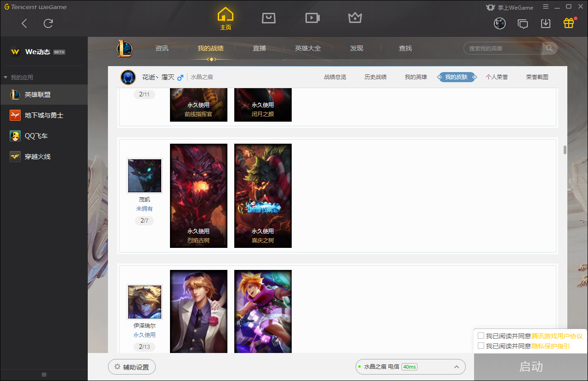Open the 战绩总览 sub-tab
The image size is (588, 381).
335,77
